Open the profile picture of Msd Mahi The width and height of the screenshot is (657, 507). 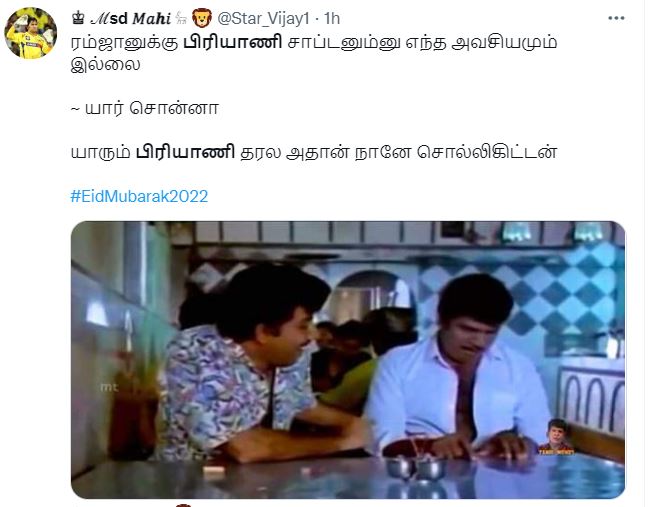click(x=31, y=33)
